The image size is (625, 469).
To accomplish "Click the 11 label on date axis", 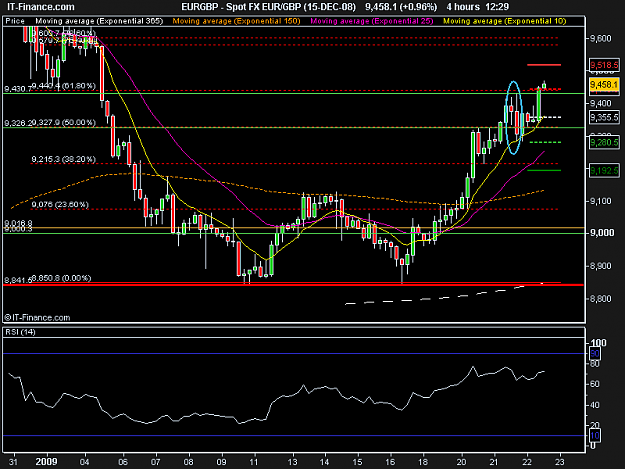I will click(254, 462).
